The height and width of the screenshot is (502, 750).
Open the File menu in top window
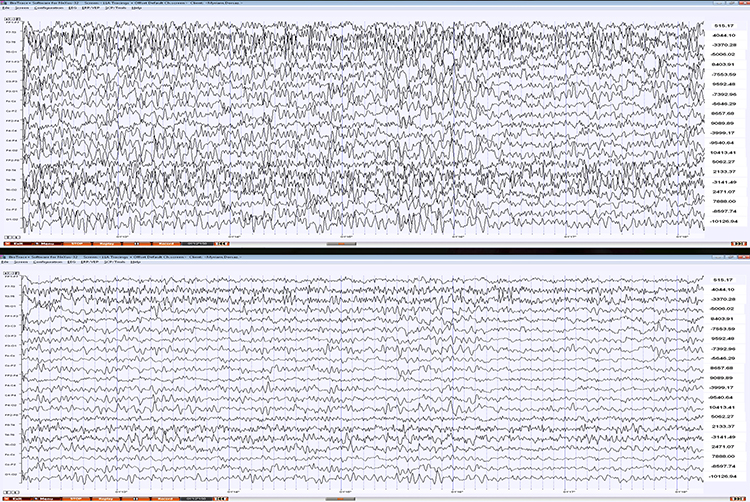pyautogui.click(x=5, y=8)
